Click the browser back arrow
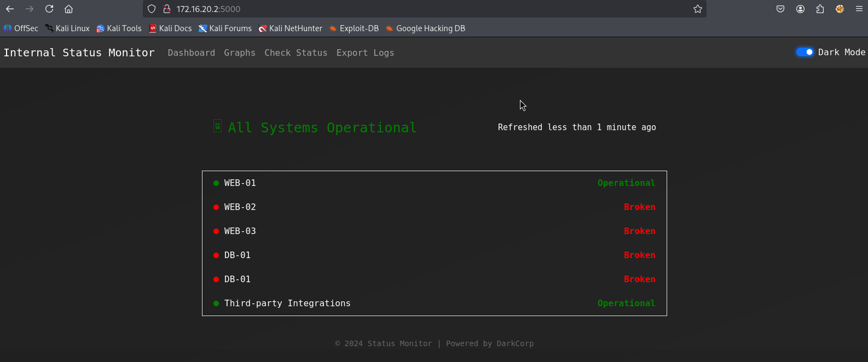868x362 pixels. click(10, 9)
